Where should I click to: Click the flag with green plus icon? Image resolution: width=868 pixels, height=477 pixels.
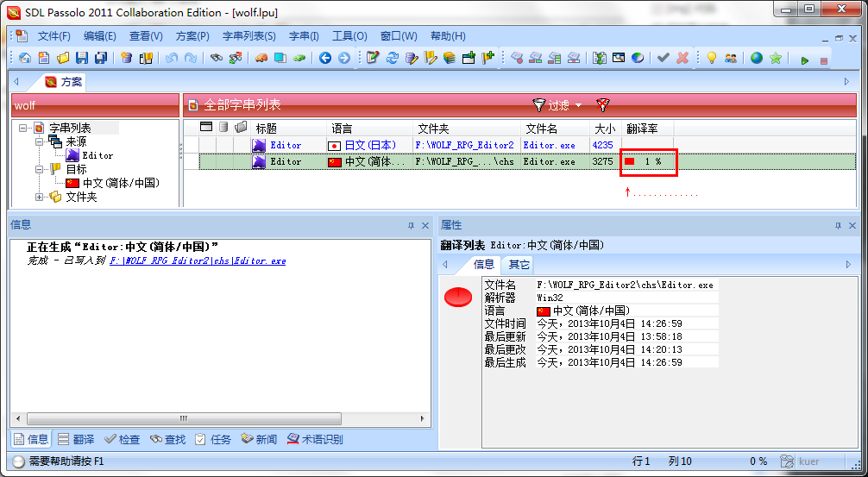(x=487, y=58)
